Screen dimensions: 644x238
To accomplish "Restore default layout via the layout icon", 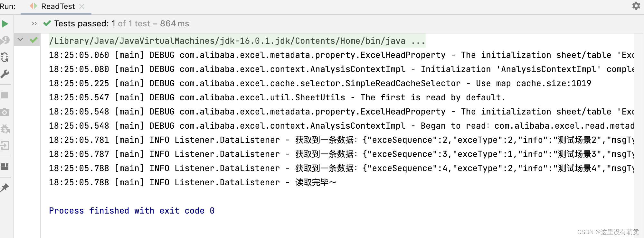I will [5, 167].
